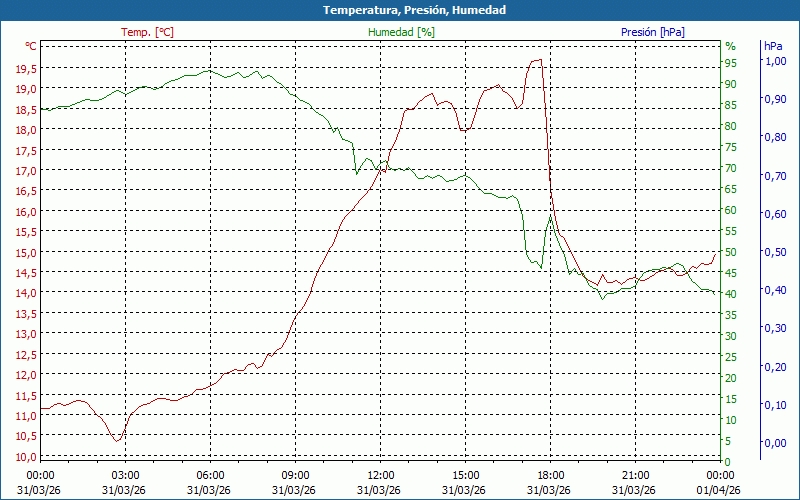
Task: Click the 1,00 tick on the pressure axis
Action: [775, 61]
